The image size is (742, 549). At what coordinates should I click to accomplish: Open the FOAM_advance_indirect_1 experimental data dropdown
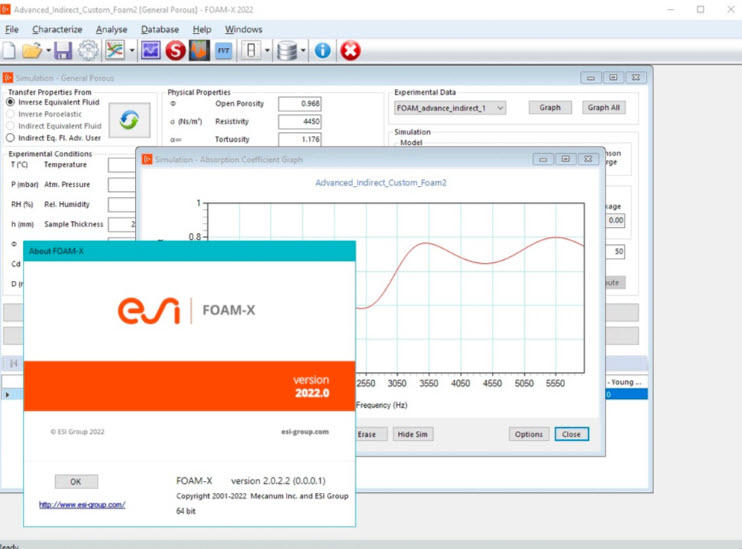449,108
